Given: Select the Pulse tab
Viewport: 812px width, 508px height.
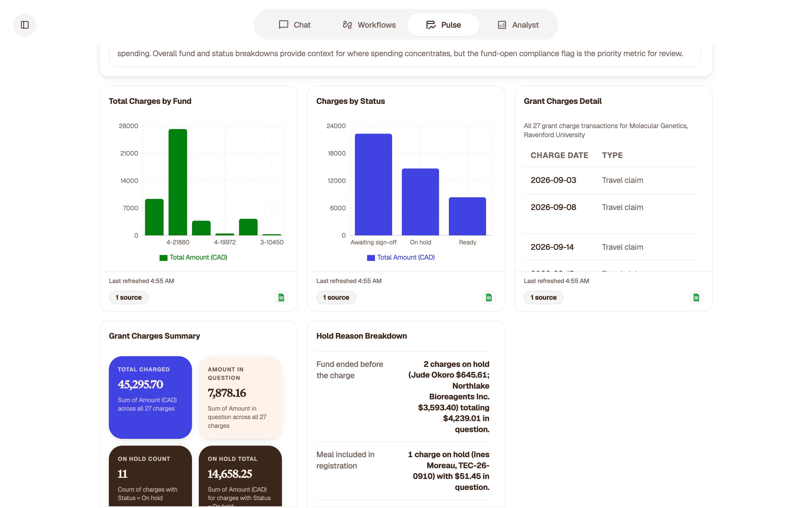Looking at the screenshot, I should [443, 25].
